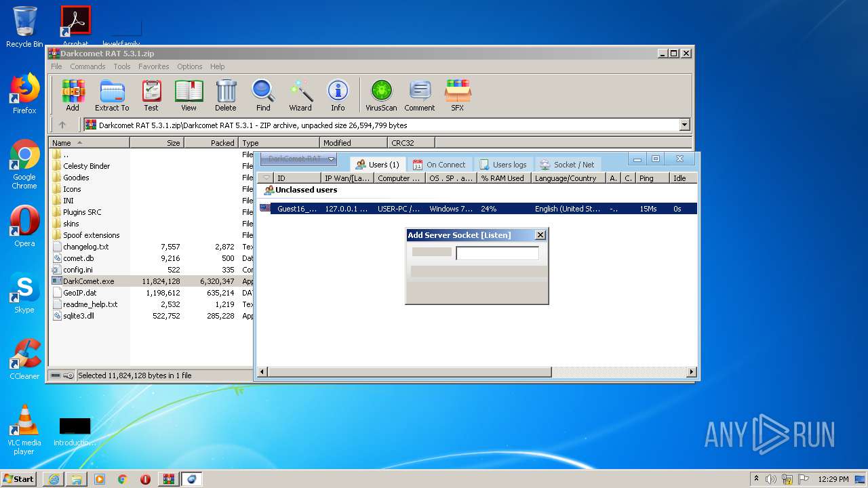
Task: Select the Plugins SRC folder
Action: coord(82,212)
